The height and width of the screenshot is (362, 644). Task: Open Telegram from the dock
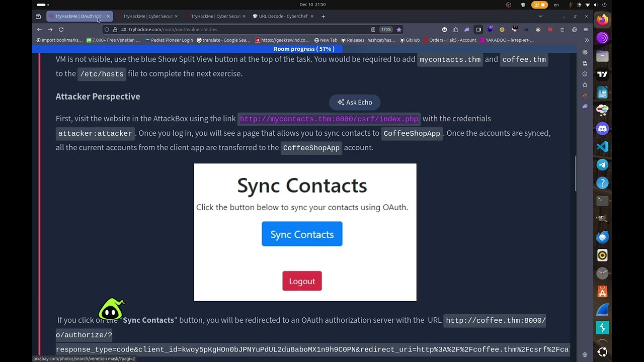[x=602, y=165]
